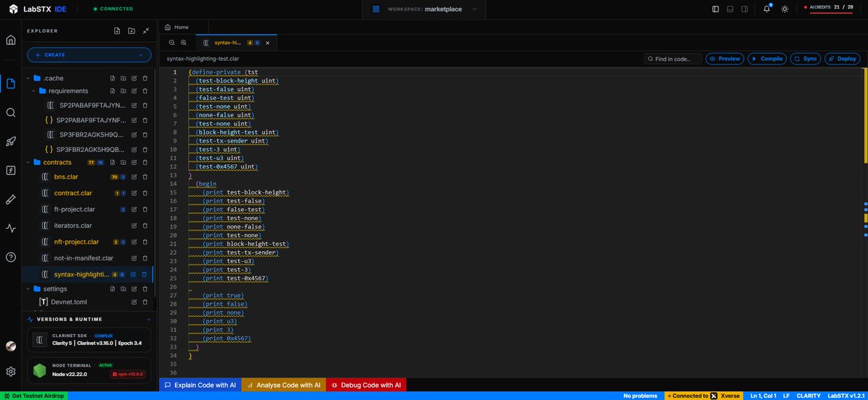Open Devnet.toml in the explorer
The image size is (868, 400).
[x=69, y=302]
